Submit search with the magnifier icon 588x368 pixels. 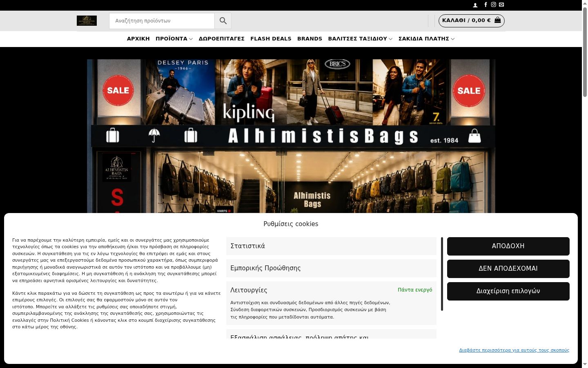coord(223,21)
